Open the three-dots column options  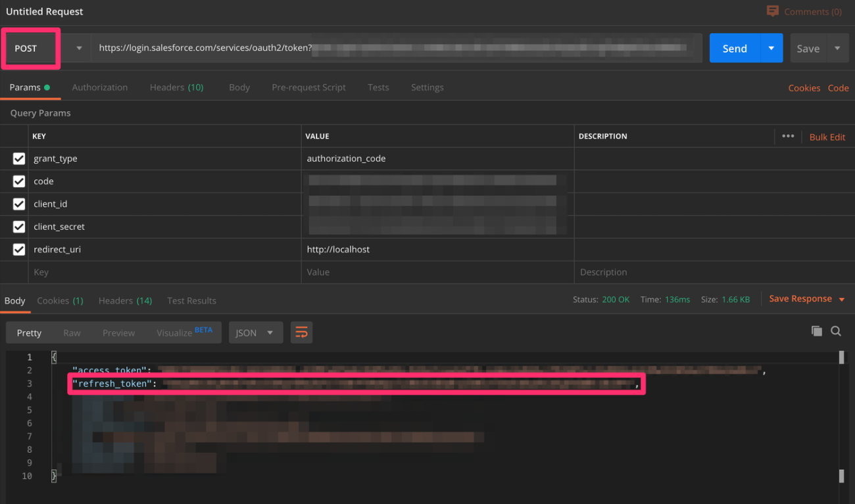[x=788, y=136]
